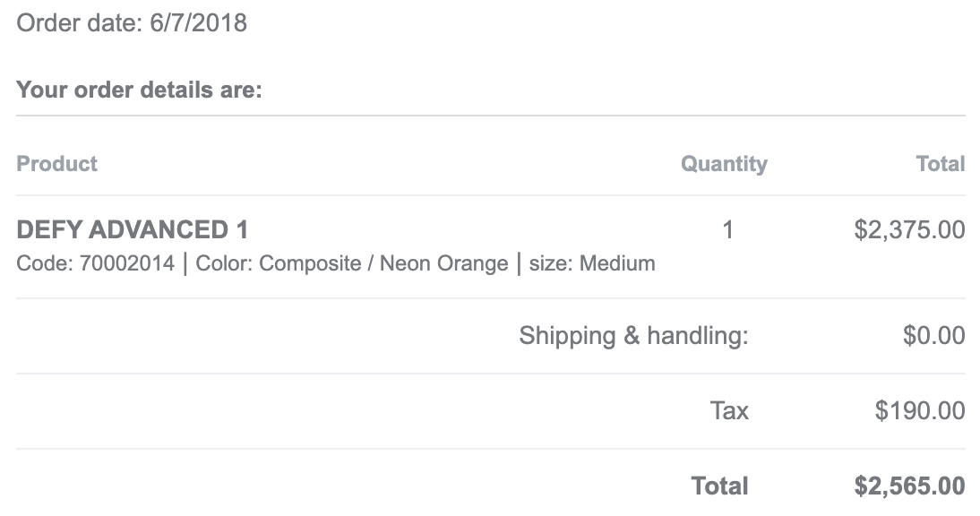The width and height of the screenshot is (980, 516).
Task: Click the bold Total label at bottom
Action: [719, 486]
